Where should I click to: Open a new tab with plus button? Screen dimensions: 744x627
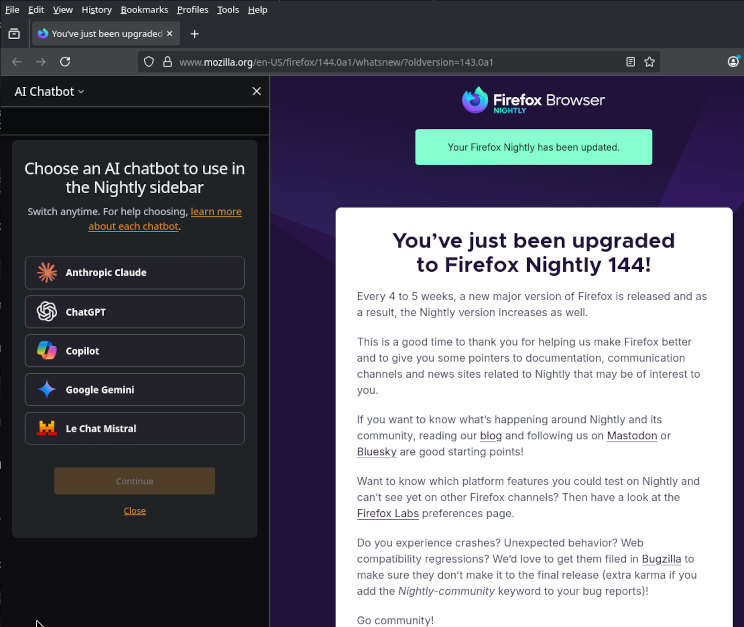pos(195,34)
